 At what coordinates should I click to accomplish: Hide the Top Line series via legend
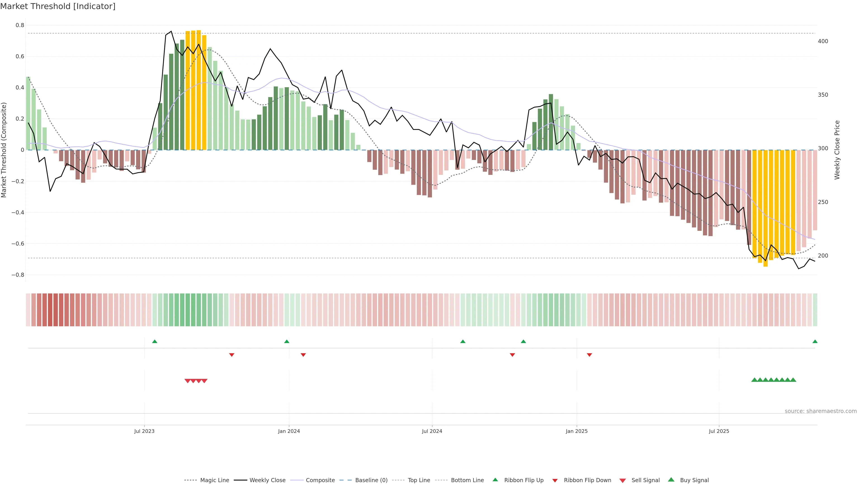pos(419,480)
